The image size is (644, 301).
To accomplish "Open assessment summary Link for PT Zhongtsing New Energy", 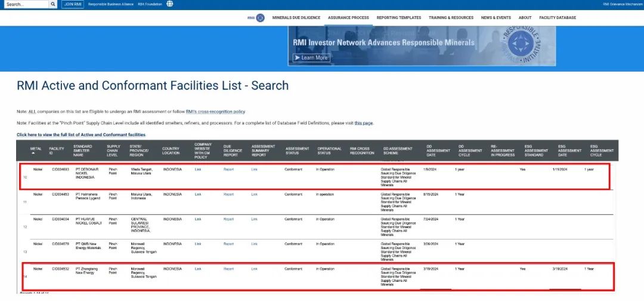I will [x=254, y=269].
